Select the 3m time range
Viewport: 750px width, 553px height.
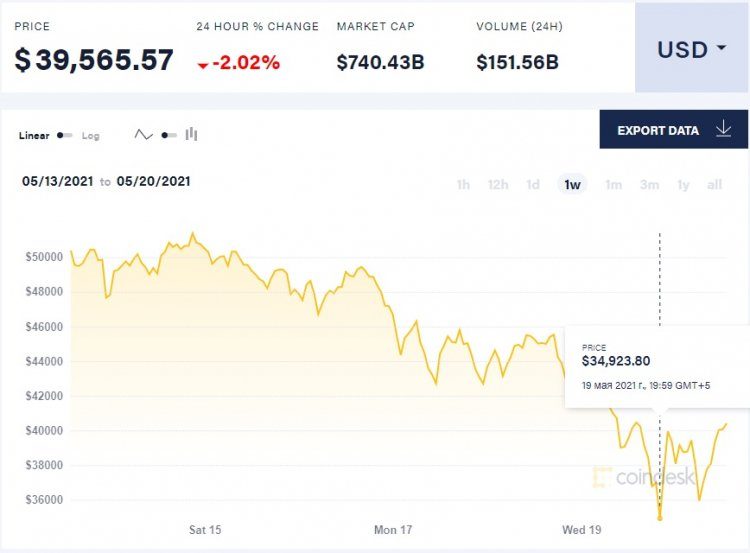[x=649, y=185]
